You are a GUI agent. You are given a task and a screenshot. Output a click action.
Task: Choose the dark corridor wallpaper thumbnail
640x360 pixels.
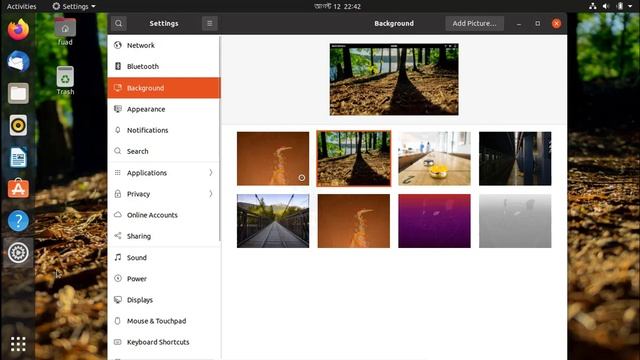(515, 158)
